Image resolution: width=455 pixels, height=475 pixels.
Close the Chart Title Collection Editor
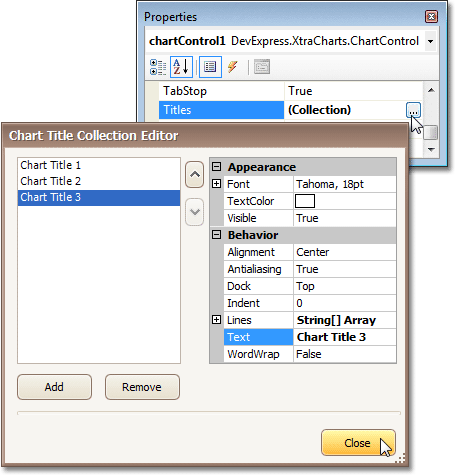[x=358, y=443]
